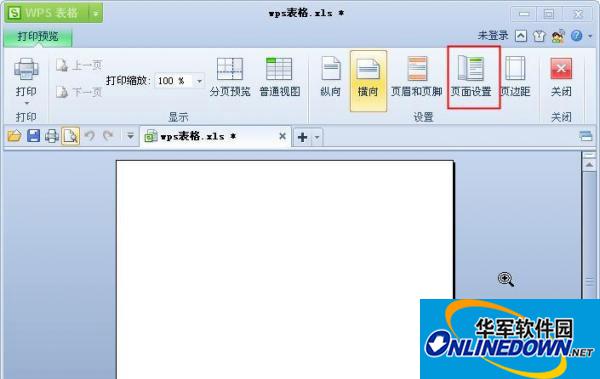Toggle the print preview icon in quick toolbar
Screen dimensions: 600x379
pyautogui.click(x=70, y=136)
